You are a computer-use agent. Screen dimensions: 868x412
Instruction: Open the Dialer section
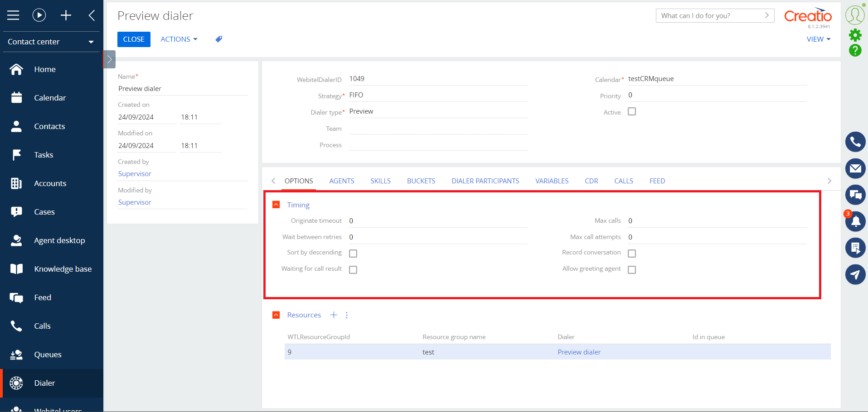(52, 383)
